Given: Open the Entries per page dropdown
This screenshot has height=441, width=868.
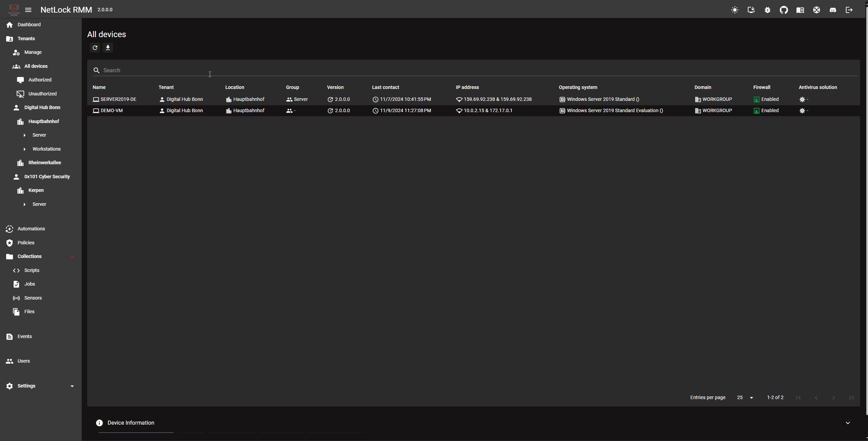Looking at the screenshot, I should point(745,398).
